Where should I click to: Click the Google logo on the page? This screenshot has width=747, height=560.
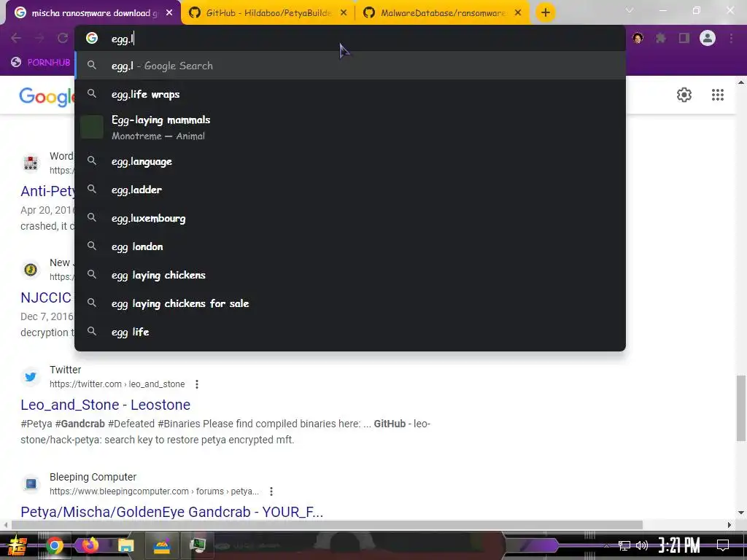coord(46,96)
